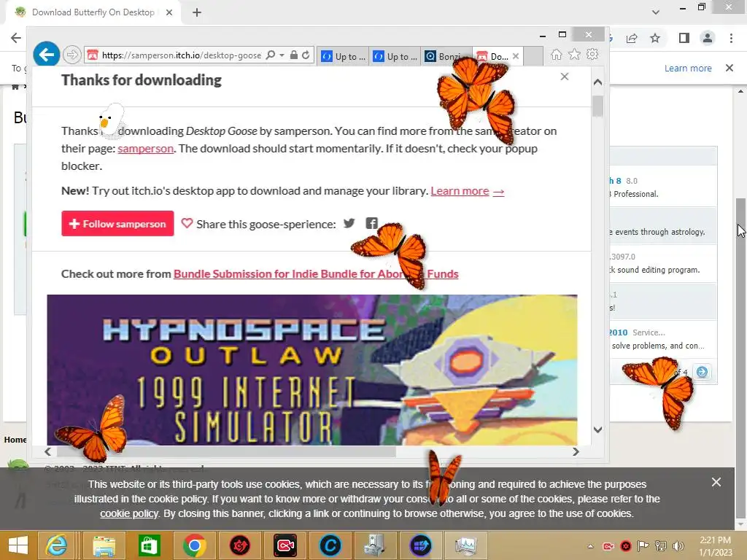Click the next-page arrow in Chrome sidebar list
Viewport: 747px width, 560px height.
702,372
